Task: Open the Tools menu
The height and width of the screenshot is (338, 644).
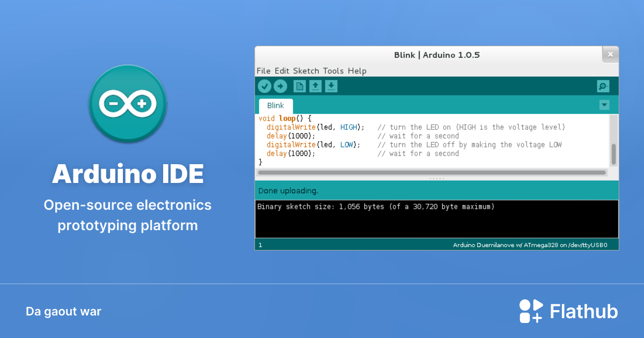Action: coord(333,70)
